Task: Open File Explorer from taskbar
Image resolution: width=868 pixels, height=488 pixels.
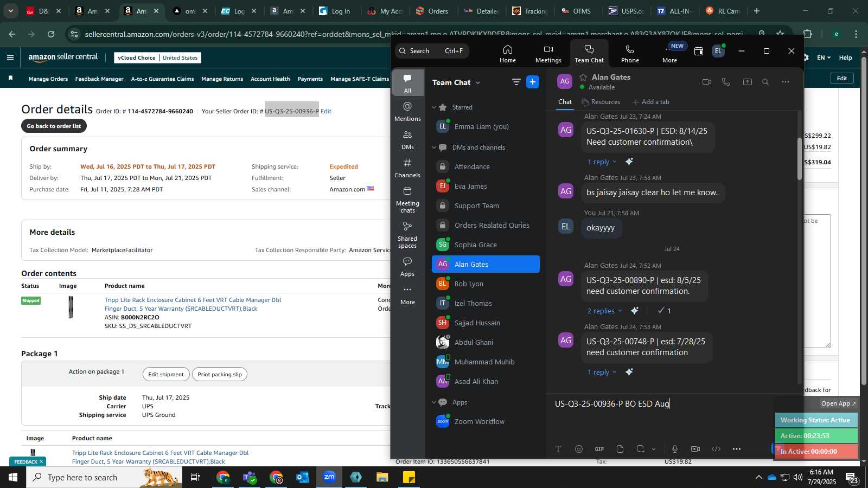Action: click(x=382, y=477)
